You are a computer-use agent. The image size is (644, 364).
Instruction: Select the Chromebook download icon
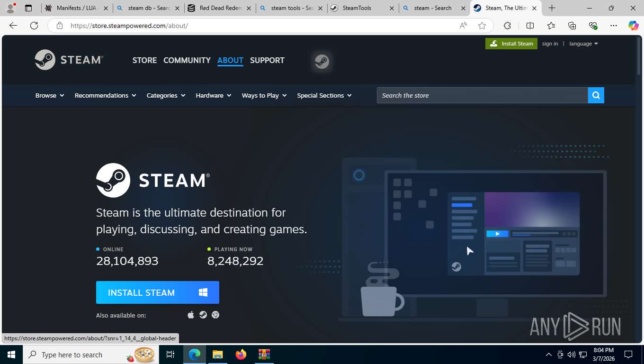click(x=215, y=315)
